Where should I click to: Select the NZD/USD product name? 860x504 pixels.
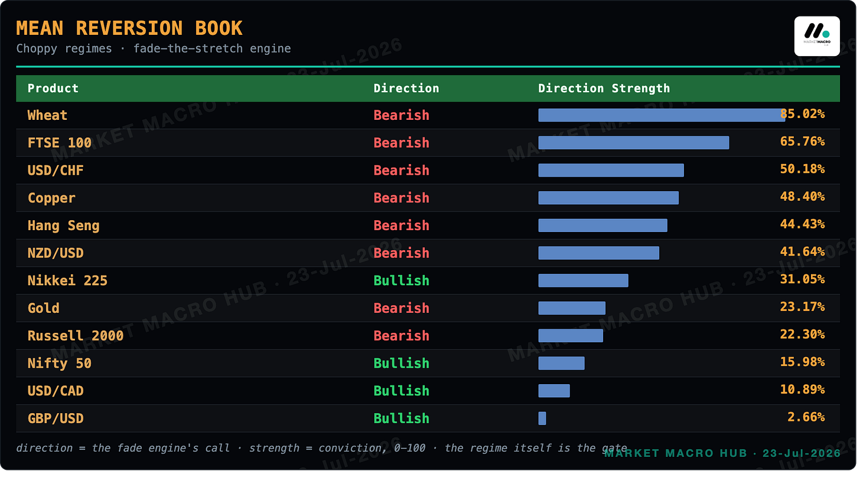[56, 253]
